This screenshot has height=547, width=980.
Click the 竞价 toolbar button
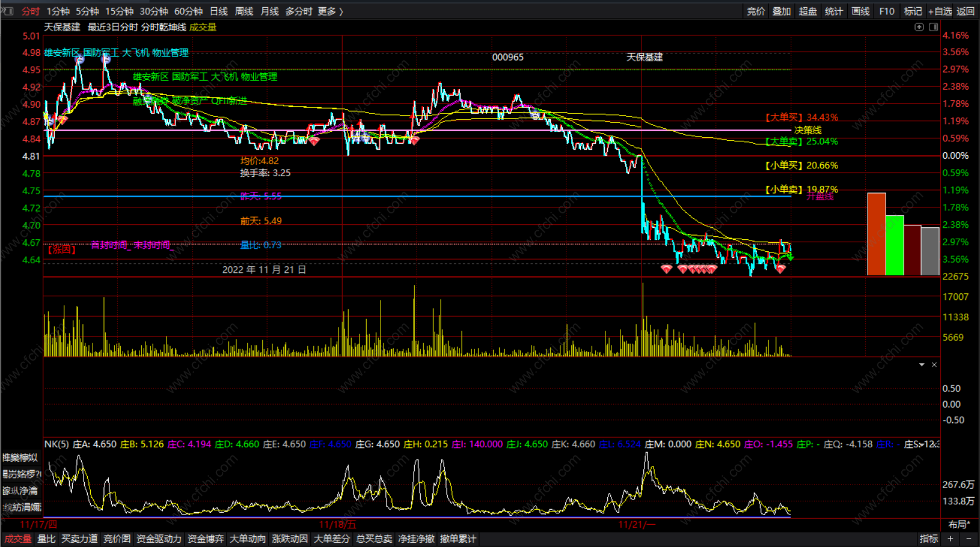[756, 11]
